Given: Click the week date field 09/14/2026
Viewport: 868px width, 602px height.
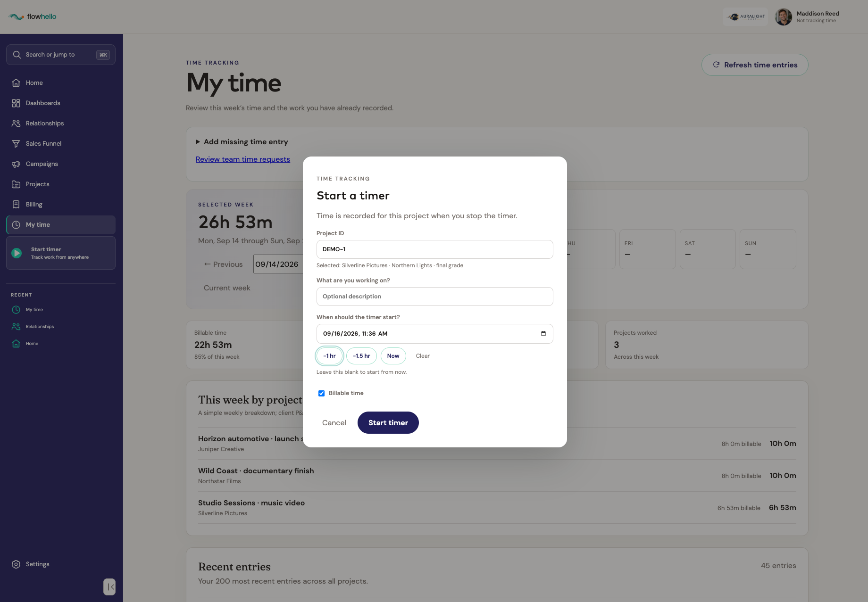Looking at the screenshot, I should (278, 264).
